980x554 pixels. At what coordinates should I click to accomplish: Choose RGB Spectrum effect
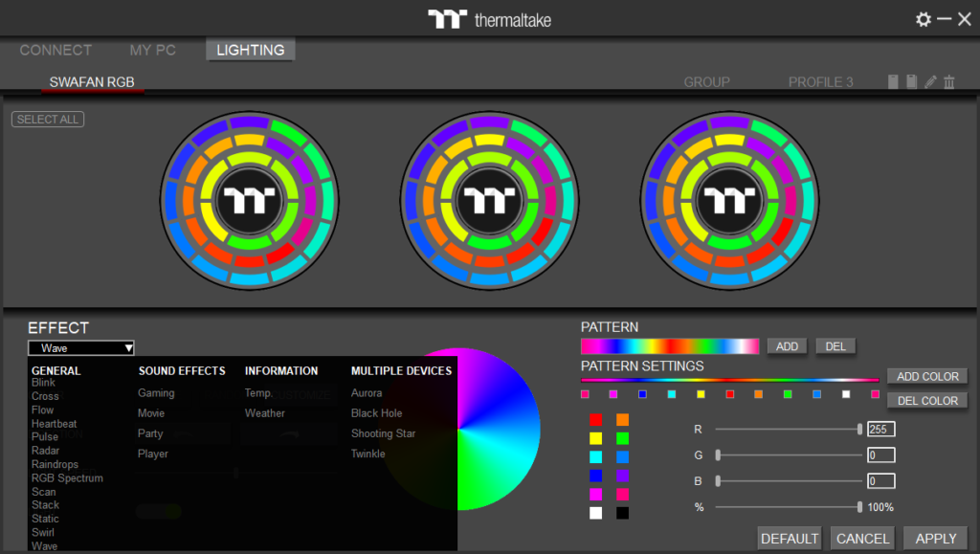click(68, 477)
